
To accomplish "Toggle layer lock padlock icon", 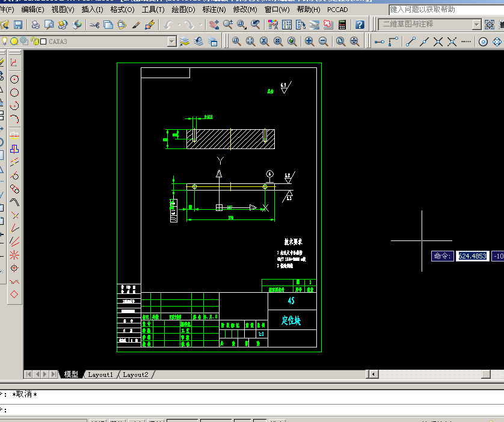I will click(35, 41).
